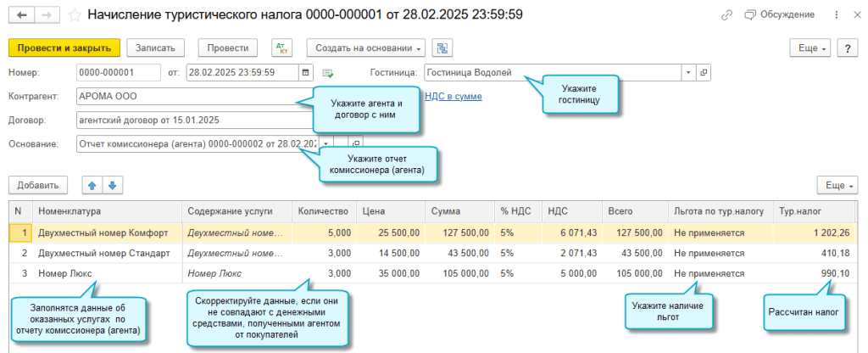Viewport: 868px width, 353px height.
Task: Copy document link using the chain icon
Action: tap(726, 15)
